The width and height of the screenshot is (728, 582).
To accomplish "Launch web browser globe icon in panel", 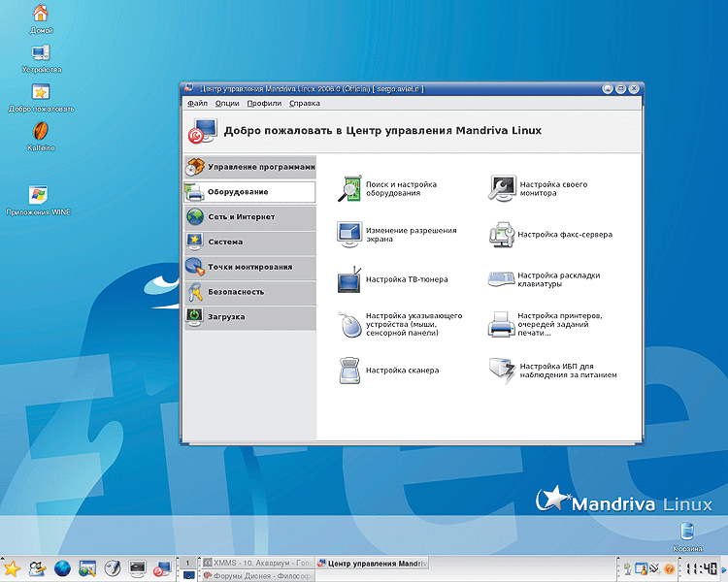I will click(x=62, y=568).
